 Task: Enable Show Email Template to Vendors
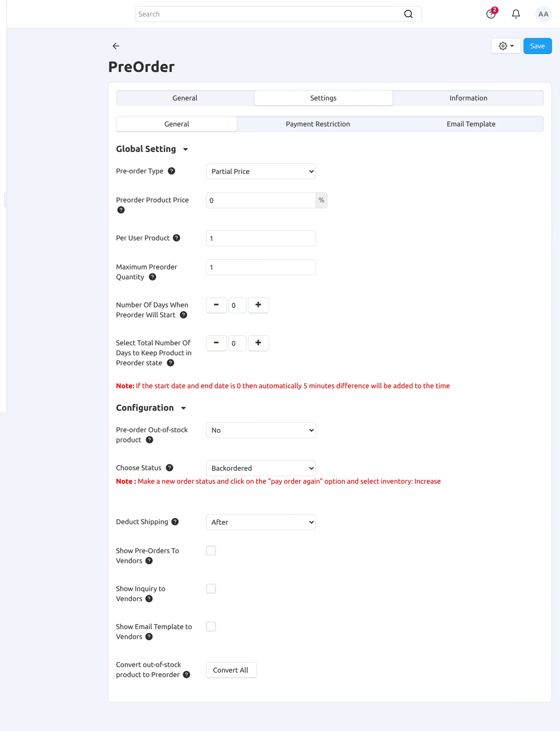pyautogui.click(x=211, y=626)
